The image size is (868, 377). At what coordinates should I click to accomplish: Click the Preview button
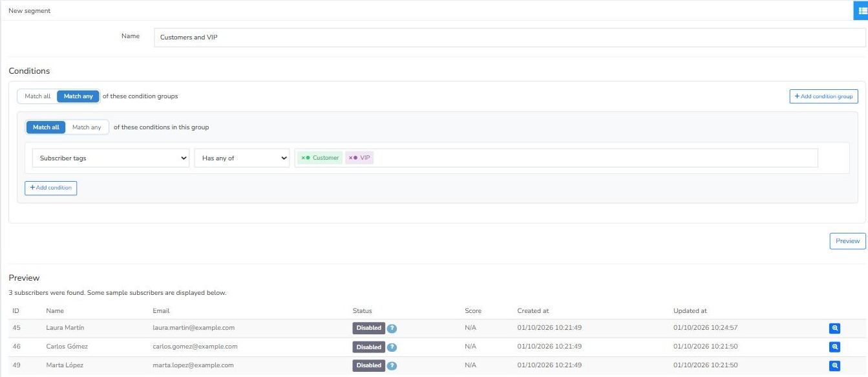pyautogui.click(x=847, y=241)
